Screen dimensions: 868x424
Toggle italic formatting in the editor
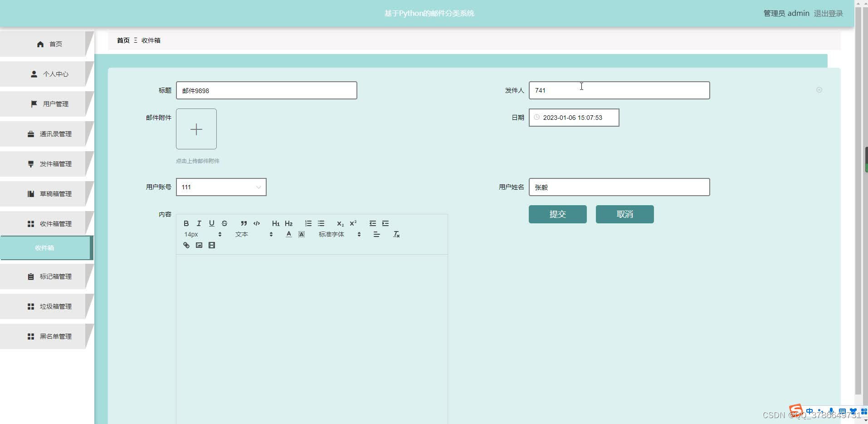click(x=199, y=223)
